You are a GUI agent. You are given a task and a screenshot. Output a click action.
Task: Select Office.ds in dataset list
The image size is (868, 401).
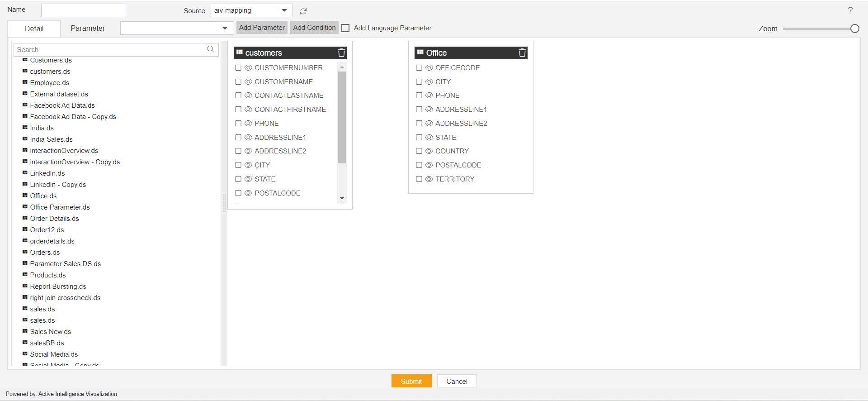pos(43,196)
